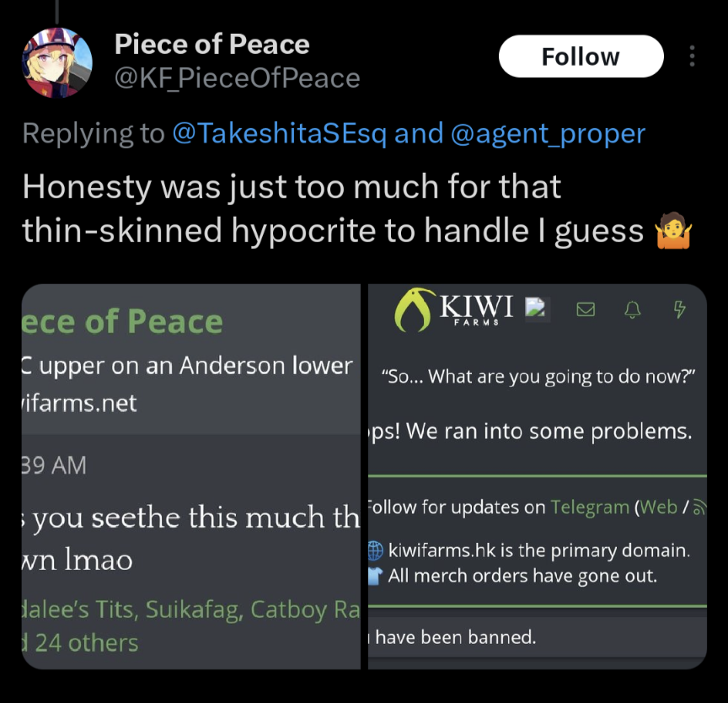Click the shrug emoji in the tweet
728x703 pixels.
673,232
